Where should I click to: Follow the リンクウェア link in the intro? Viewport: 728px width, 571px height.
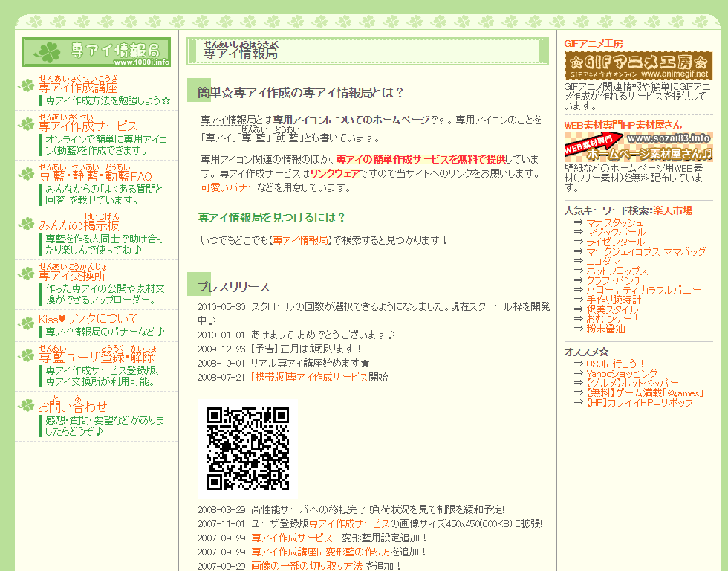pyautogui.click(x=335, y=173)
